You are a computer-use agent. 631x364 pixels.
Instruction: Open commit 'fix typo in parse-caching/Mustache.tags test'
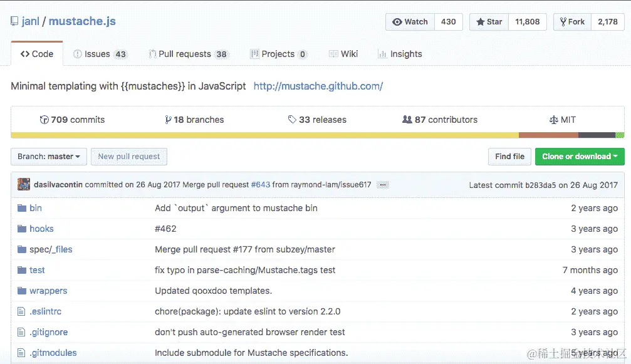click(x=245, y=270)
